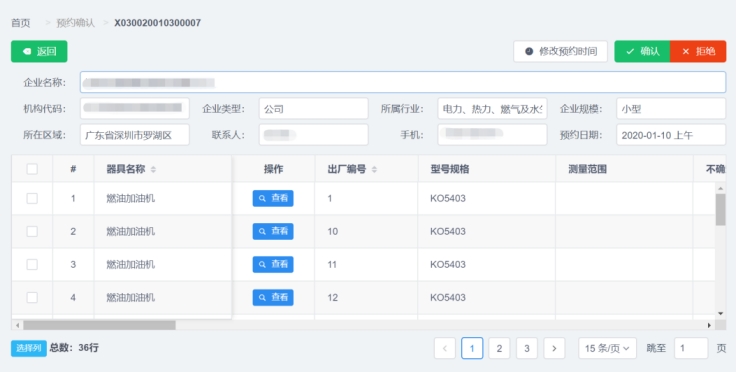Click the 跳至 page number input

point(690,348)
